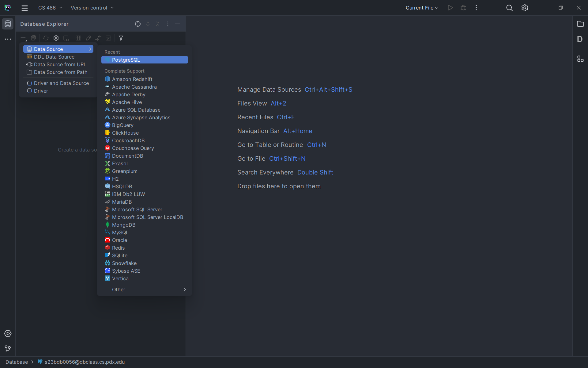The width and height of the screenshot is (588, 368).
Task: Click the Database Explorer sidebar icon
Action: pyautogui.click(x=8, y=24)
